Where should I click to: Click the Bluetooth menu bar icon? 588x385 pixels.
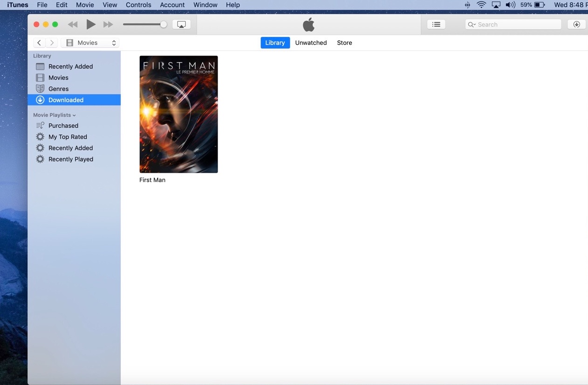[x=467, y=5]
